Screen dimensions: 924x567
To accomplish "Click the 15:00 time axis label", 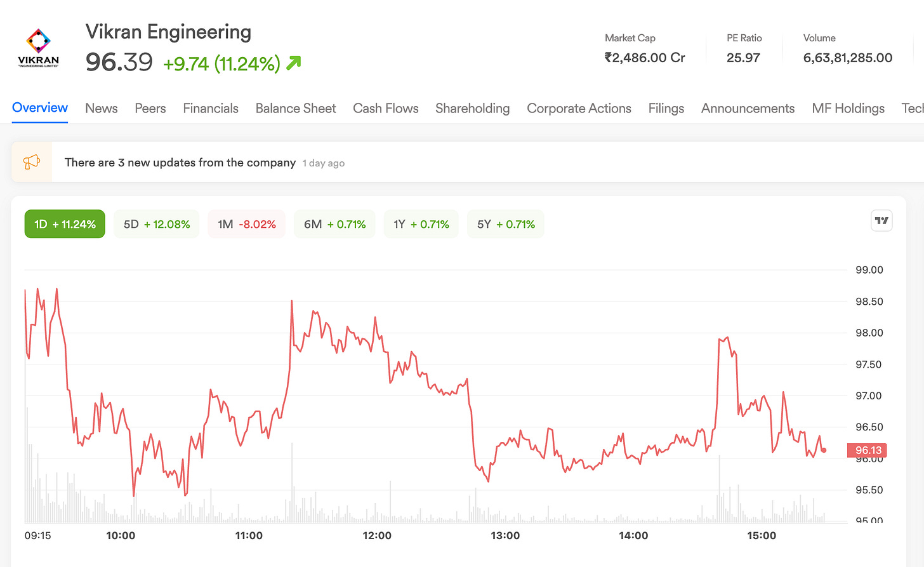I will point(762,535).
